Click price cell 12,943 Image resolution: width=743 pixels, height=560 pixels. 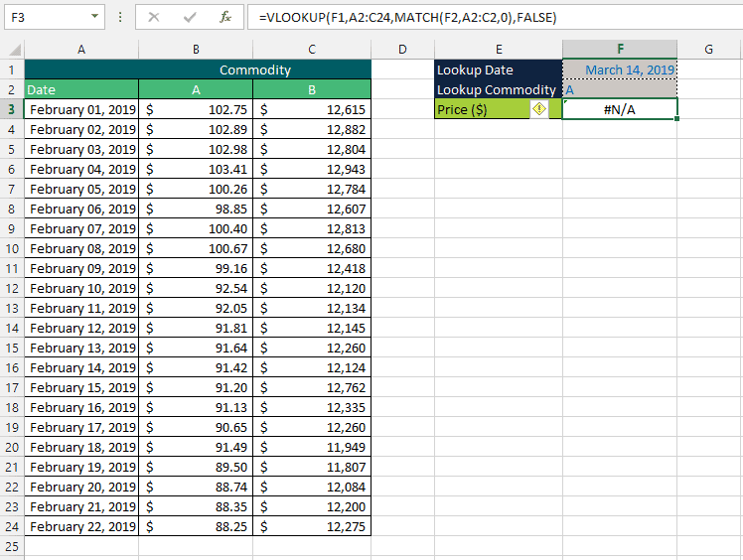[x=312, y=169]
